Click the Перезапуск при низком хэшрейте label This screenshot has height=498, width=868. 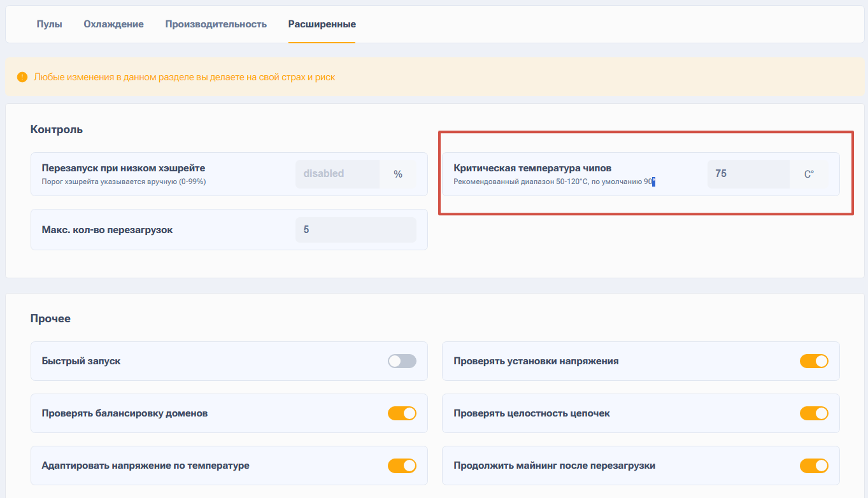(123, 168)
